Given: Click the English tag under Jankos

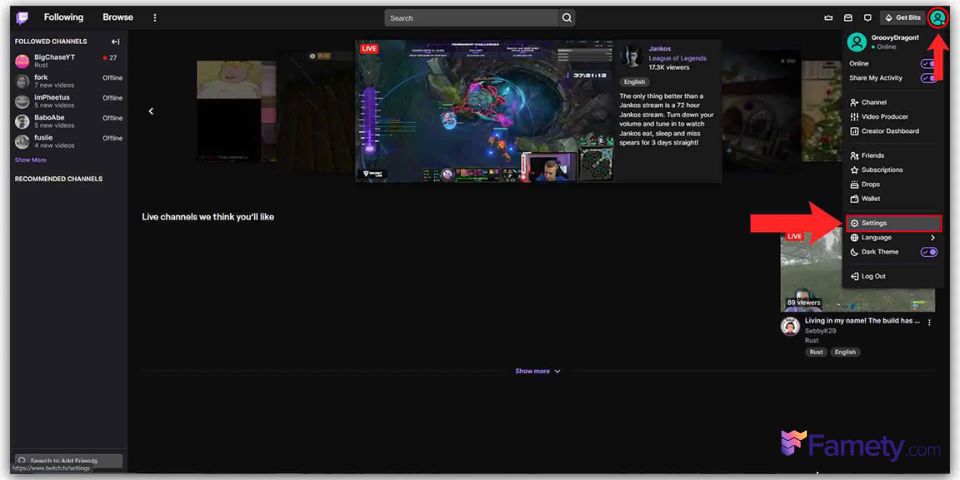Looking at the screenshot, I should (634, 81).
